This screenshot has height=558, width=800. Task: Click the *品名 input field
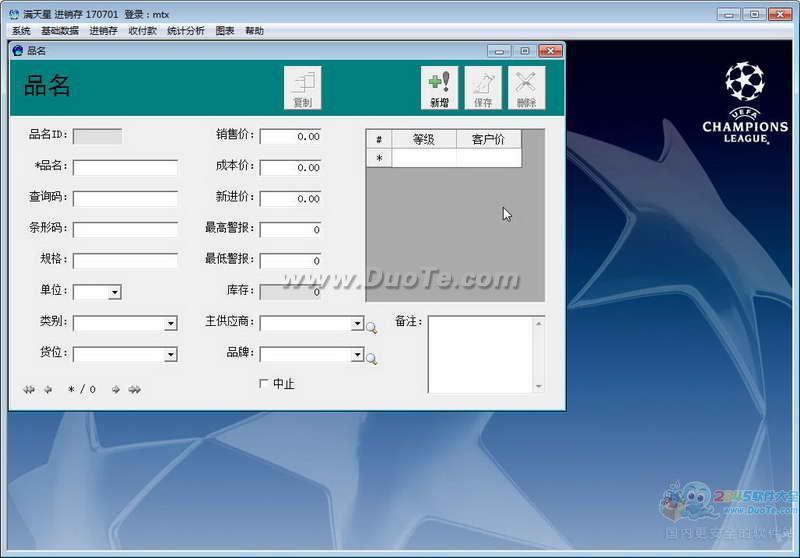tap(126, 167)
